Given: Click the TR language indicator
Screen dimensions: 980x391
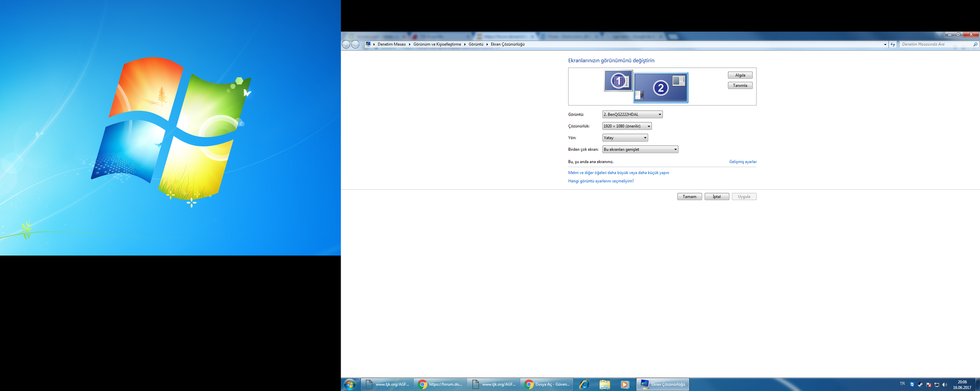Looking at the screenshot, I should pos(902,384).
